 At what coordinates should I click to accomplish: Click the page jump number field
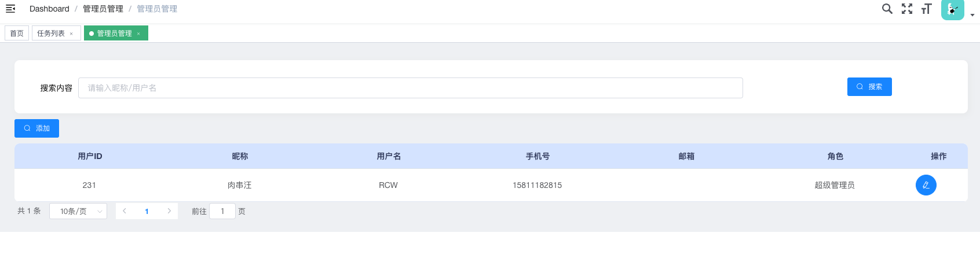[x=222, y=211]
